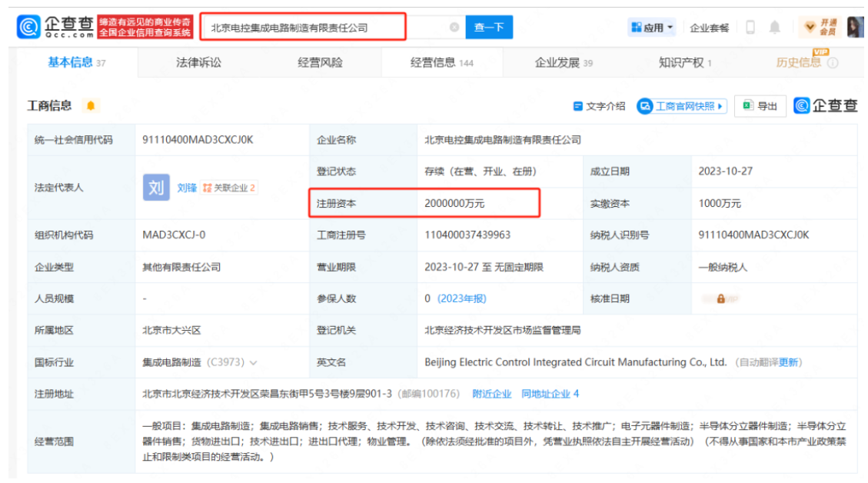Switch to the 法律诉讼 tab

198,62
